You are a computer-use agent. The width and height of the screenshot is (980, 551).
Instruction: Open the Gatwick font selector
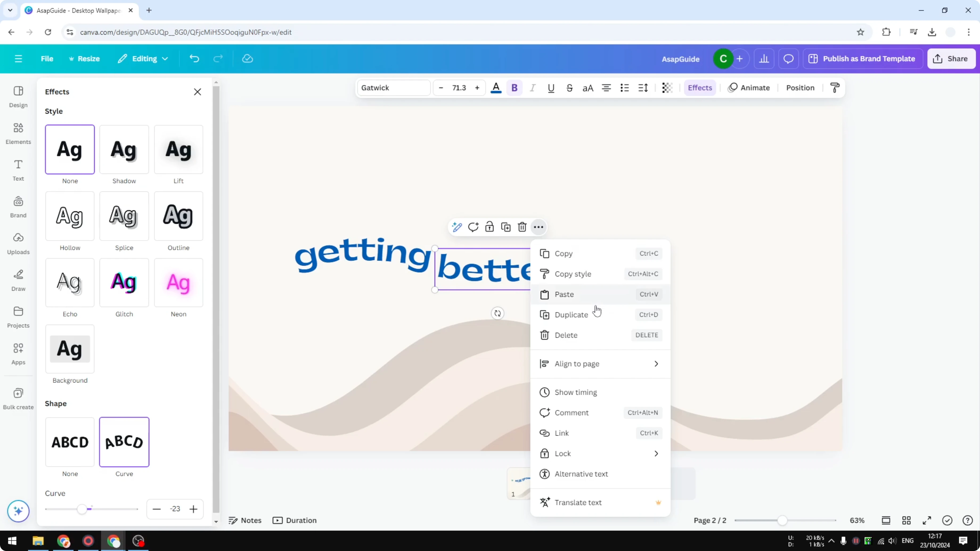coord(393,88)
